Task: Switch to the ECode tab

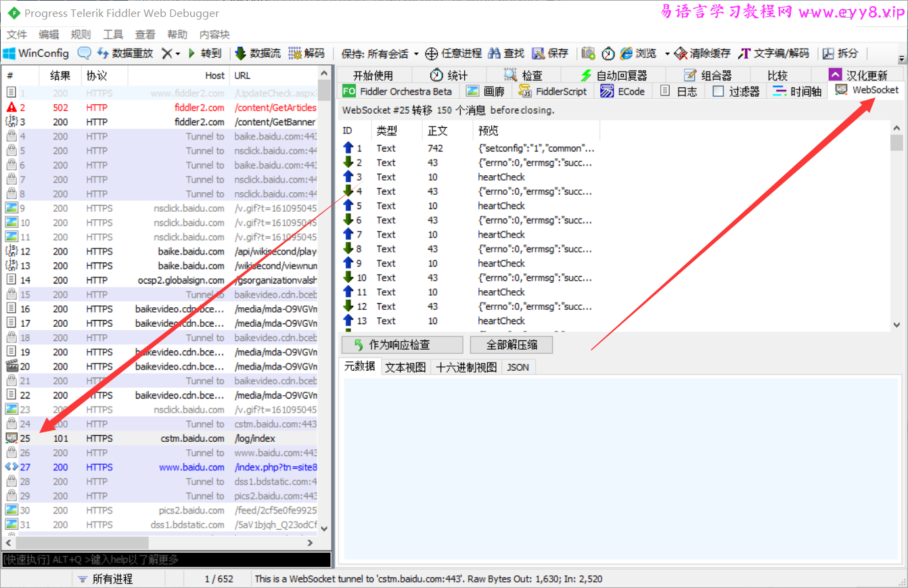Action: [622, 91]
